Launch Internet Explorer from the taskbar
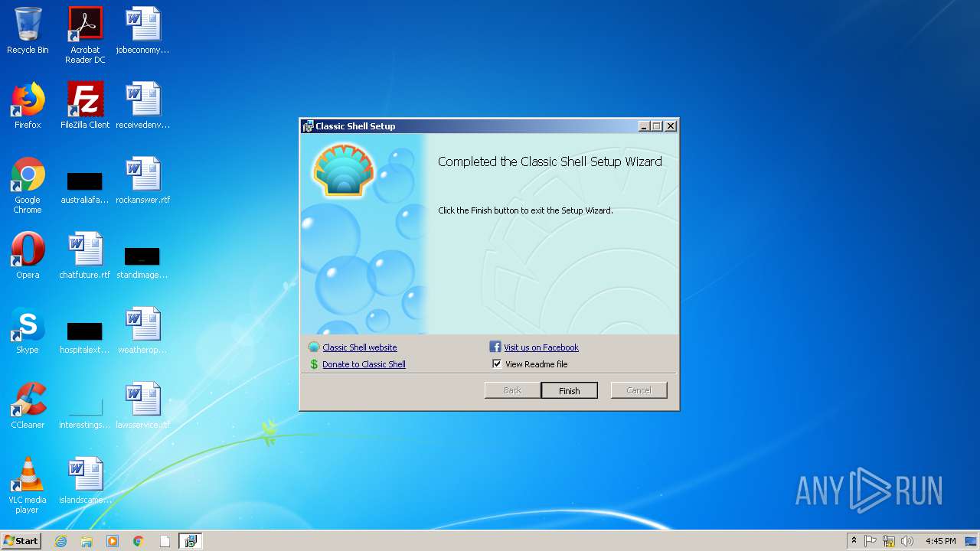The height and width of the screenshot is (551, 980). (60, 541)
